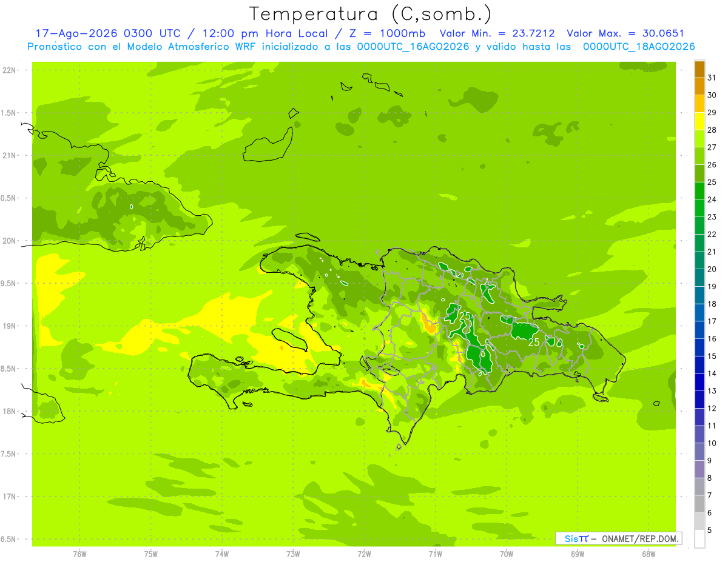Click the '6.5N' latitude axis label
This screenshot has width=728, height=562.
9,539
